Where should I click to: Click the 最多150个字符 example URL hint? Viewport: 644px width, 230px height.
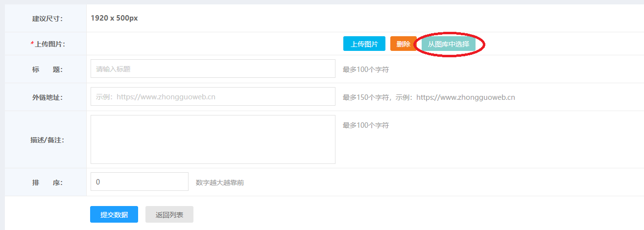[429, 97]
